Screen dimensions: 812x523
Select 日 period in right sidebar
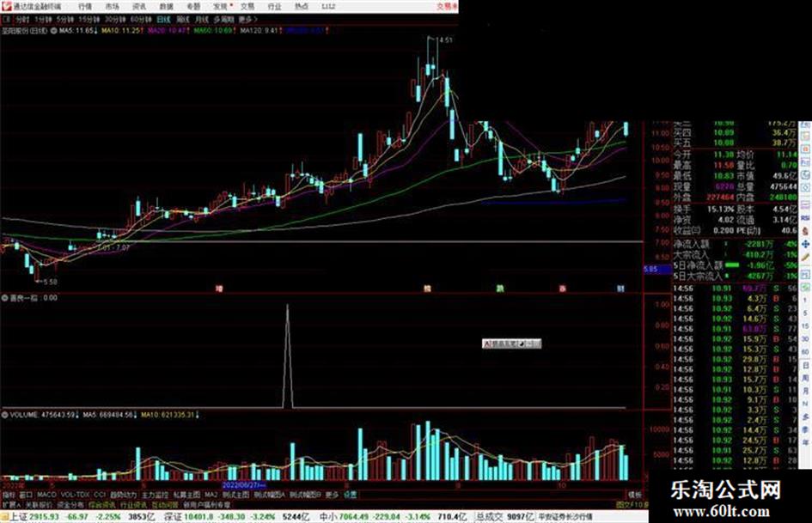click(805, 365)
